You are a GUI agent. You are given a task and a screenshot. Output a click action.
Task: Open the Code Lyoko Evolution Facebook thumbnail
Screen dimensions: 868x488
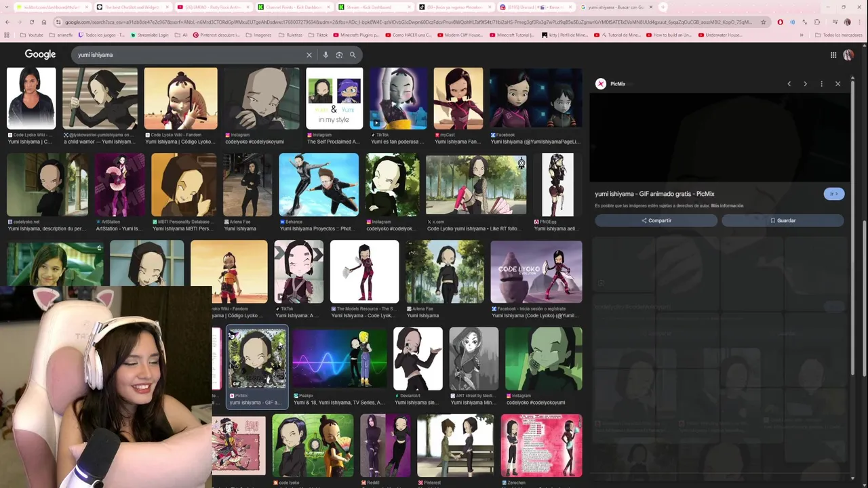(x=536, y=272)
